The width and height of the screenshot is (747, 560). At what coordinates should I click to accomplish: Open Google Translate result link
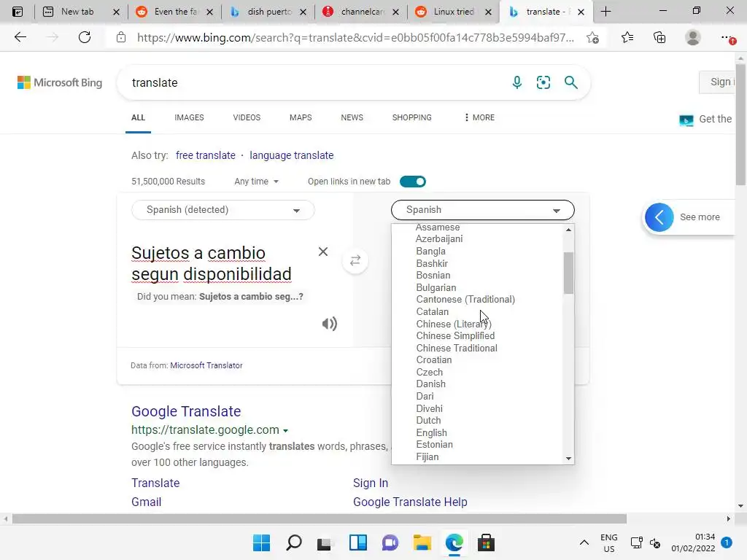[186, 411]
